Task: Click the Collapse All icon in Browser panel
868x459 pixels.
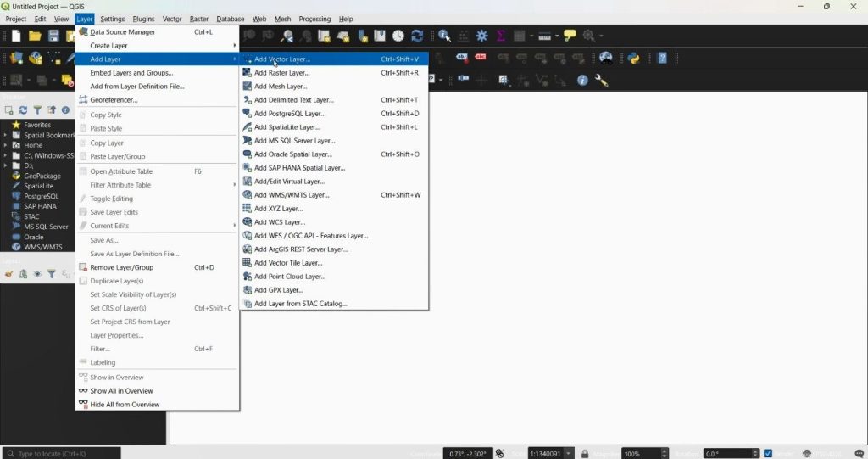Action: pyautogui.click(x=52, y=110)
